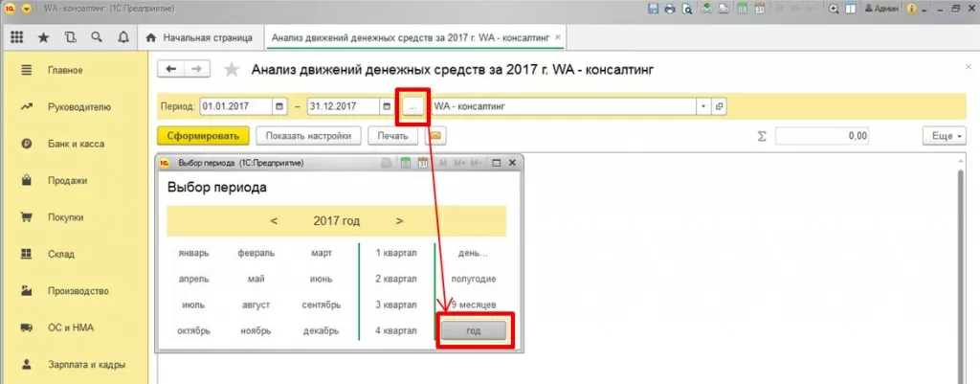Image resolution: width=980 pixels, height=384 pixels.
Task: Click the Print icon in title bar
Action: pos(670,9)
